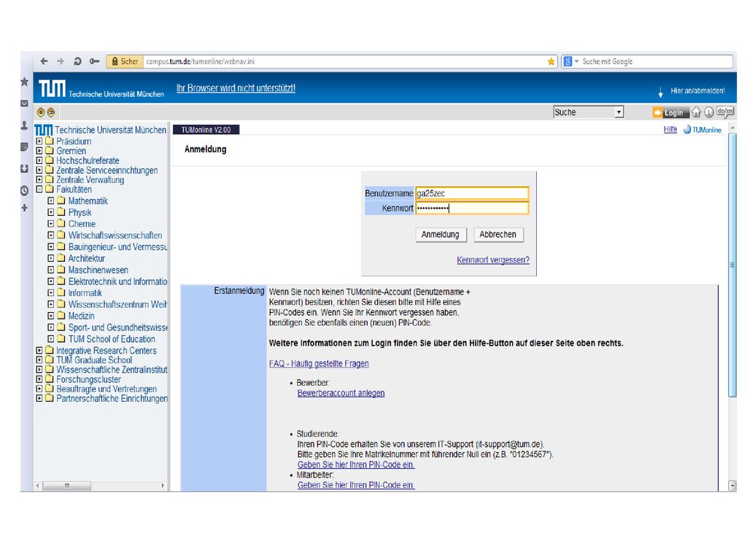Click the TUM logo in header
The image size is (747, 560).
click(x=52, y=88)
